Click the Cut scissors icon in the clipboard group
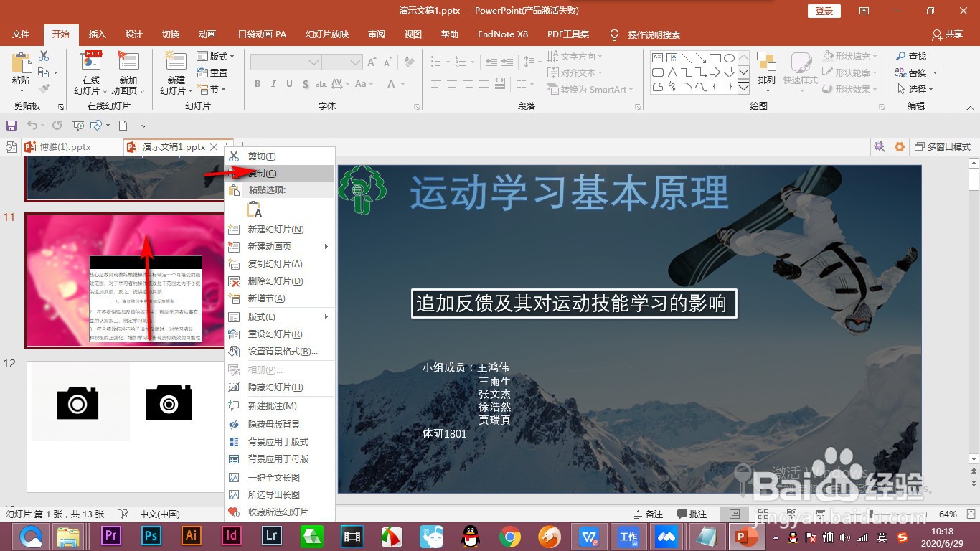Image resolution: width=980 pixels, height=551 pixels. click(x=44, y=56)
